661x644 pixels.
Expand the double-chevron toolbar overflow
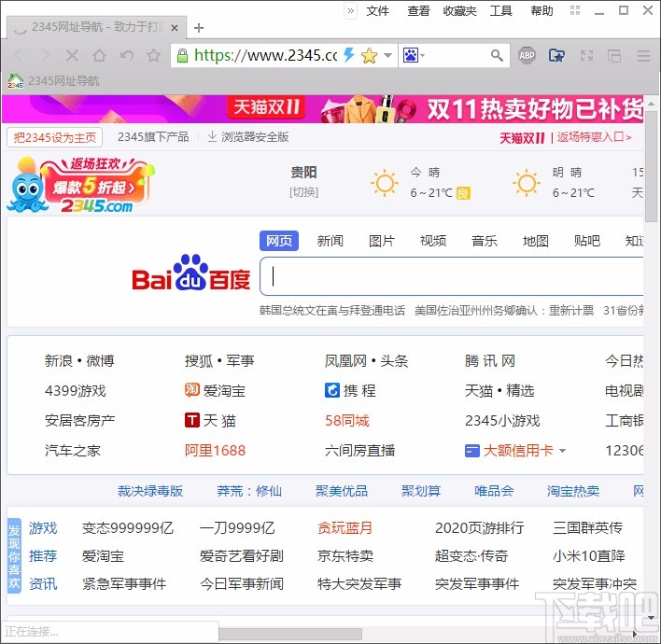[x=351, y=10]
